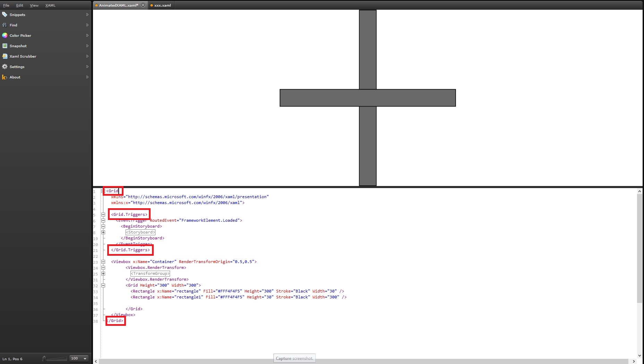Select the Find magnifier icon
644x364 pixels.
[x=5, y=25]
